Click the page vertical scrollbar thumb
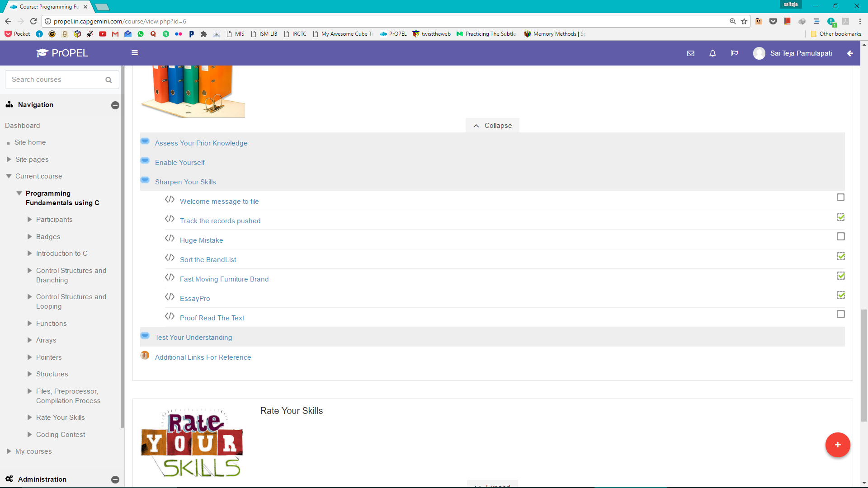 [864, 365]
